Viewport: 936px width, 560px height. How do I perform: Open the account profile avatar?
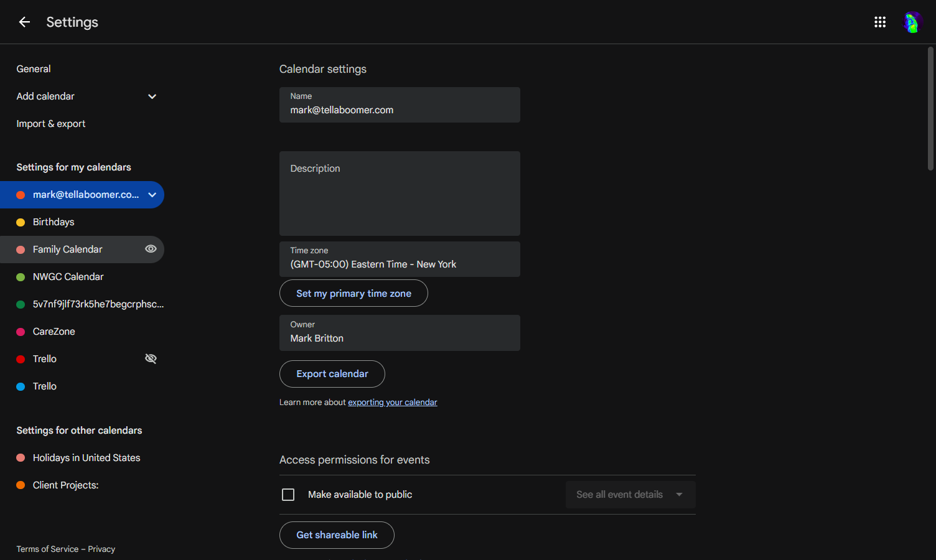click(912, 22)
